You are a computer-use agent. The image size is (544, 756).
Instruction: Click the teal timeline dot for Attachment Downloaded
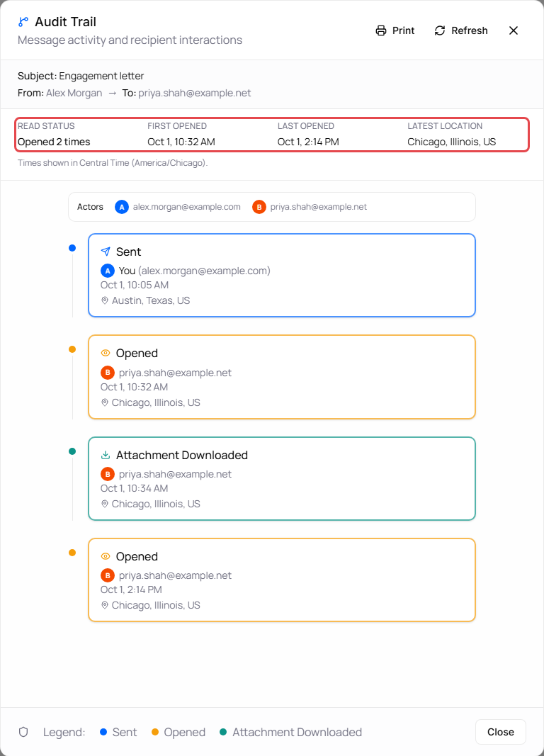coord(72,451)
